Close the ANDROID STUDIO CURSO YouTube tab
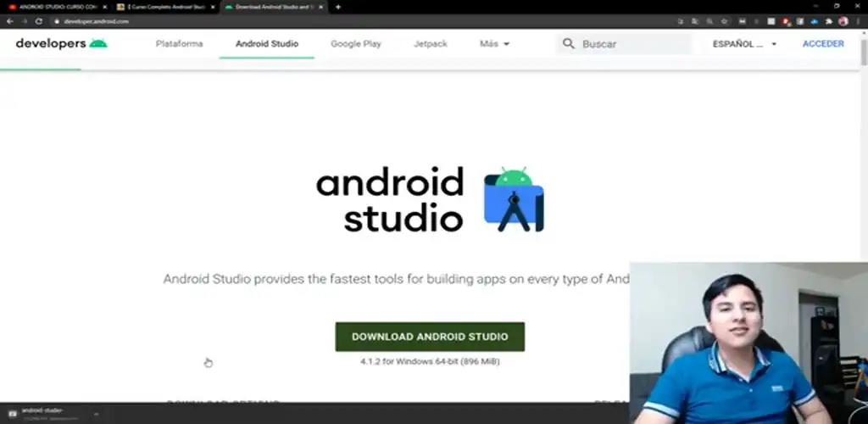The image size is (868, 424). 104,7
